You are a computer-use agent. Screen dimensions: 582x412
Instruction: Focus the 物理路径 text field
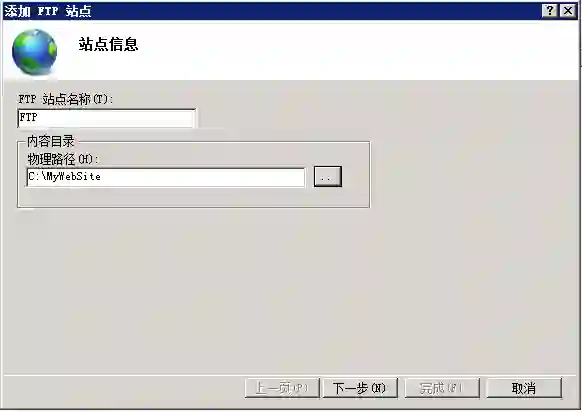click(x=166, y=177)
